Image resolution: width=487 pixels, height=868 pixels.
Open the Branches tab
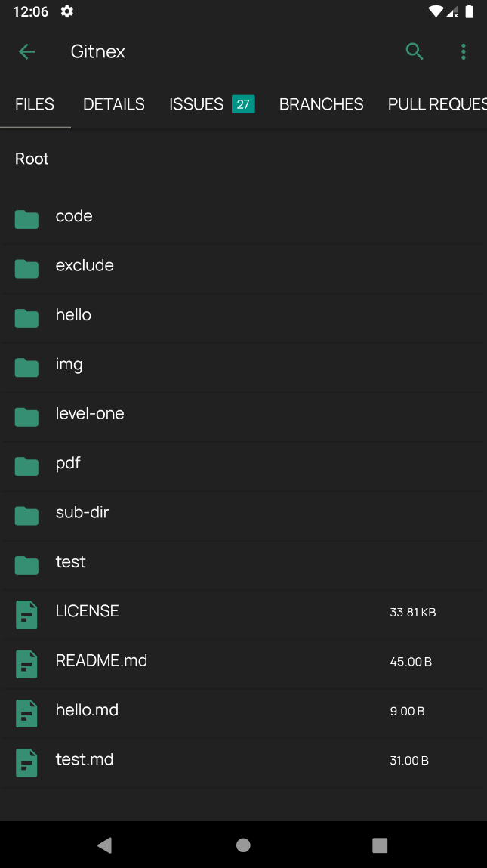click(x=321, y=104)
